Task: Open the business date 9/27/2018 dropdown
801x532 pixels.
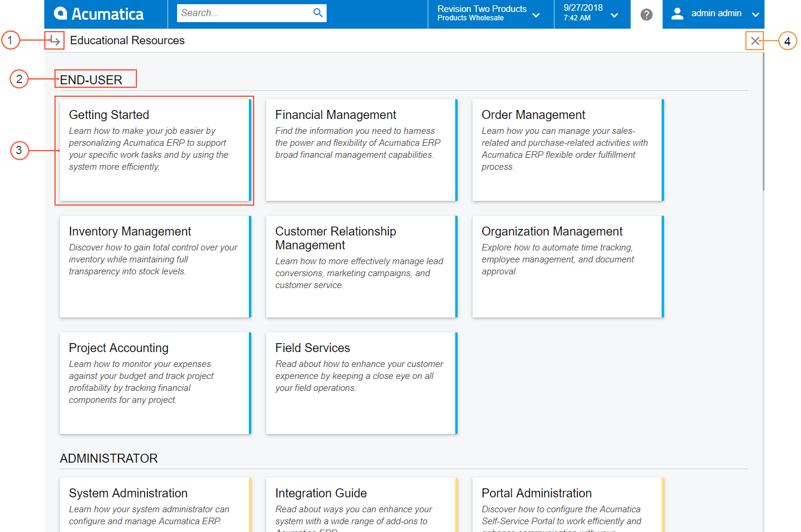Action: tap(614, 15)
